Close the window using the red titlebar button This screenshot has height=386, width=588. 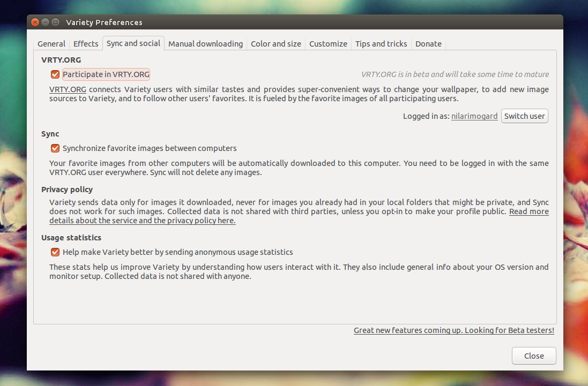tap(35, 22)
